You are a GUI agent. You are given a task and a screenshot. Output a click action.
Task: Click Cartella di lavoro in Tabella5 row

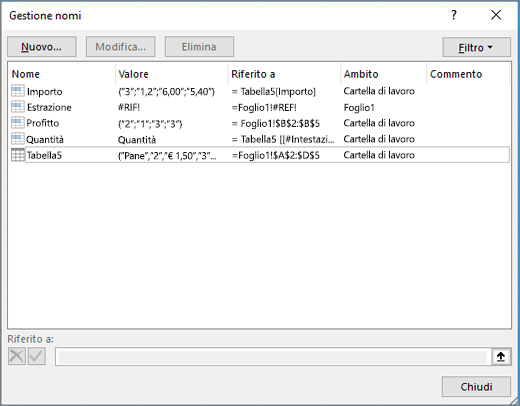[379, 155]
